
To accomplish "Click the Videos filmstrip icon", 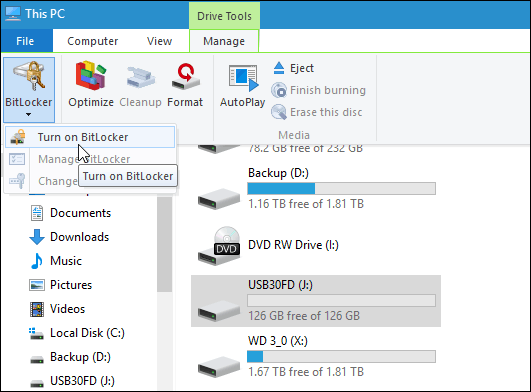I will (x=37, y=309).
